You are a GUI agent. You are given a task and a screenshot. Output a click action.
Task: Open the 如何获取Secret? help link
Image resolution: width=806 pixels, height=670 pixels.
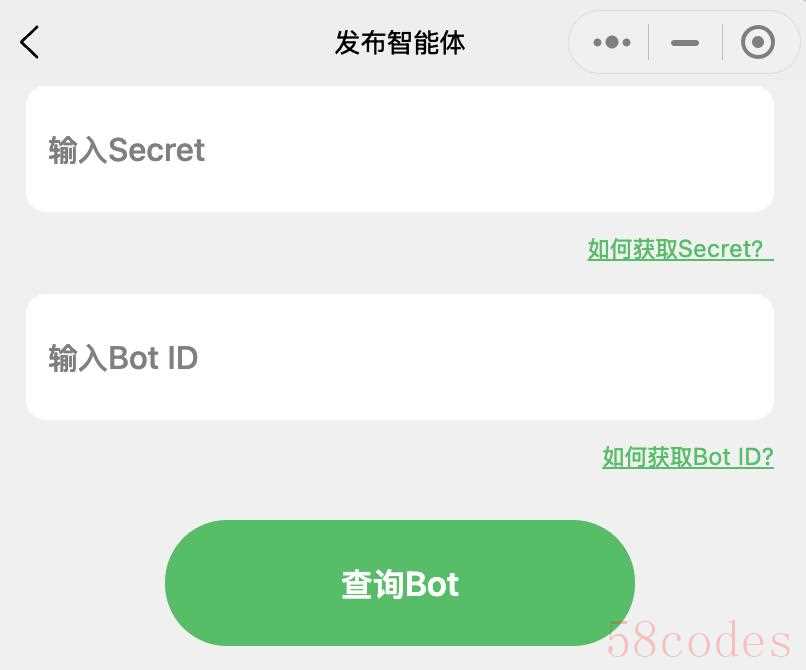pos(681,249)
